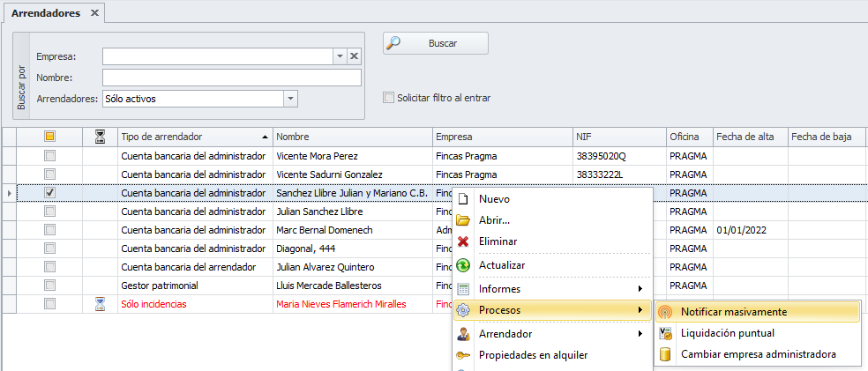This screenshot has height=371, width=868.
Task: Clear the Empresa field with X button
Action: [x=355, y=56]
